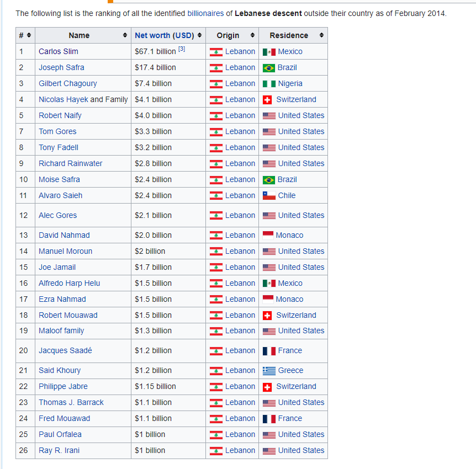The height and width of the screenshot is (469, 476).
Task: Click Chile flag in Alvaro Saieh row
Action: click(x=269, y=196)
